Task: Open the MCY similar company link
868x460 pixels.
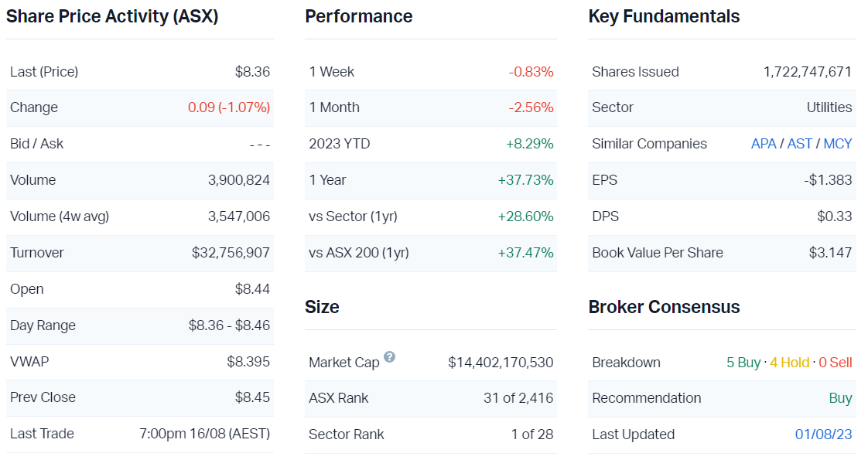Action: pyautogui.click(x=838, y=144)
